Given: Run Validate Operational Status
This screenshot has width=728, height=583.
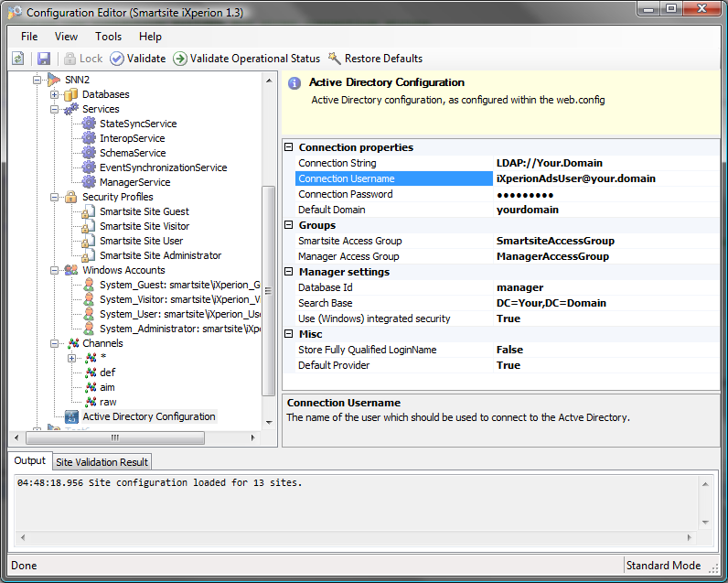Looking at the screenshot, I should 247,59.
